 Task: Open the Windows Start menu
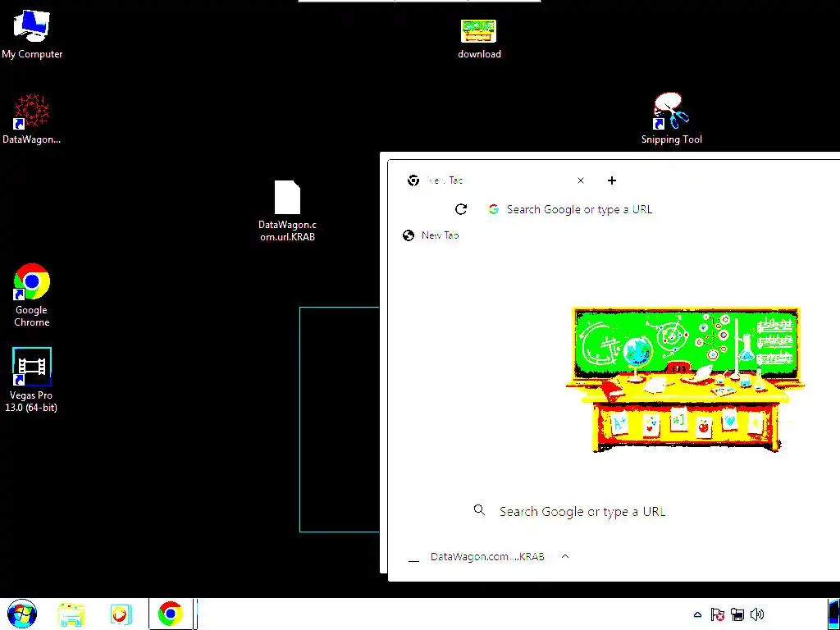pyautogui.click(x=22, y=614)
